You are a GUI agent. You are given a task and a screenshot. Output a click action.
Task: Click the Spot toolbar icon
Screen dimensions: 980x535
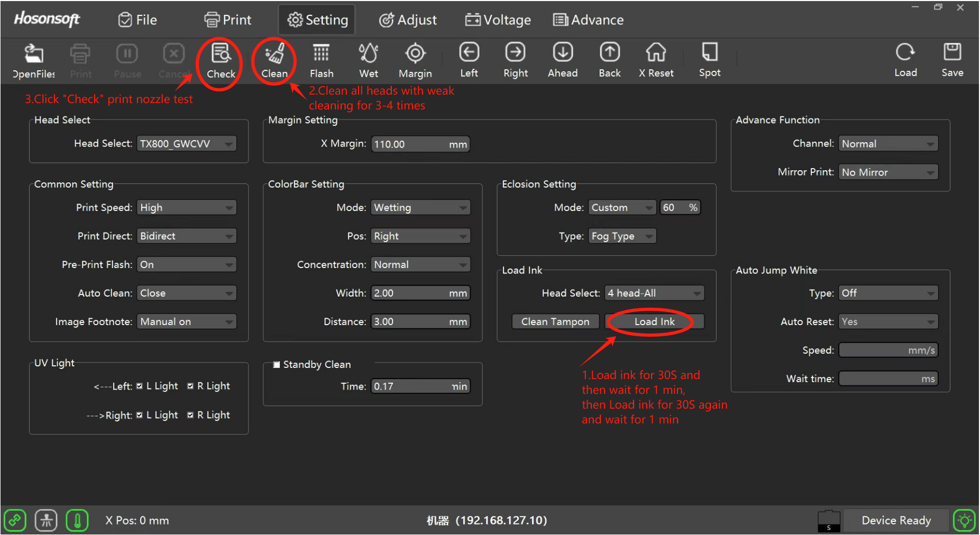click(x=709, y=53)
